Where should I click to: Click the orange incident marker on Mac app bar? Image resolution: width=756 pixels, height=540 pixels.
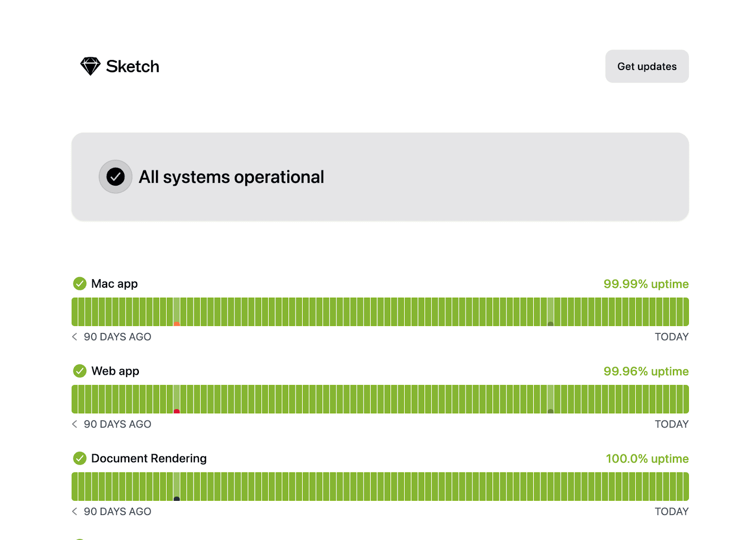point(177,324)
